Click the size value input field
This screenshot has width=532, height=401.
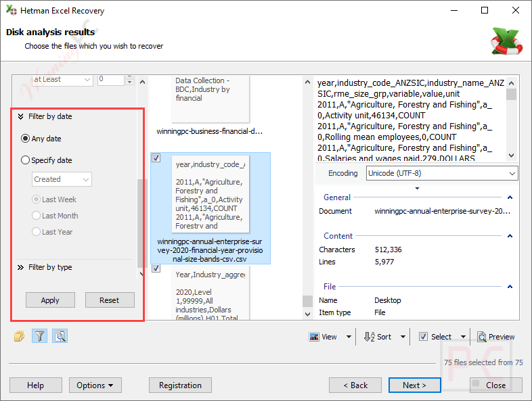click(x=111, y=79)
